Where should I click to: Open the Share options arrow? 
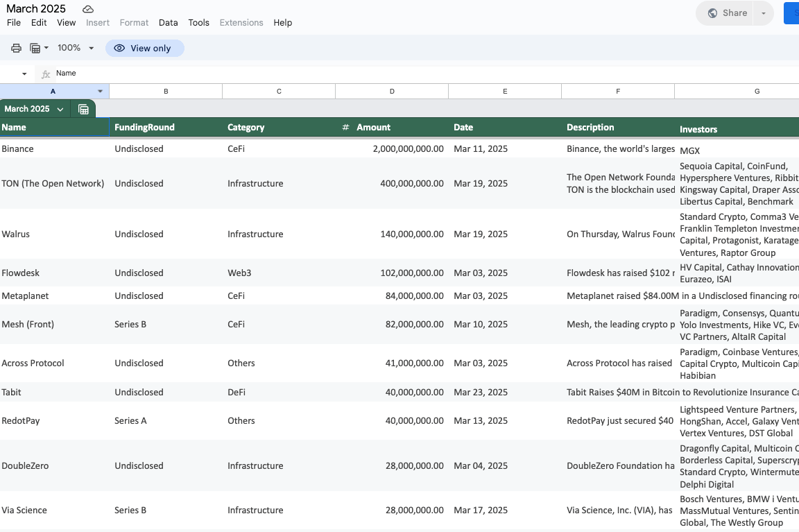(x=764, y=13)
